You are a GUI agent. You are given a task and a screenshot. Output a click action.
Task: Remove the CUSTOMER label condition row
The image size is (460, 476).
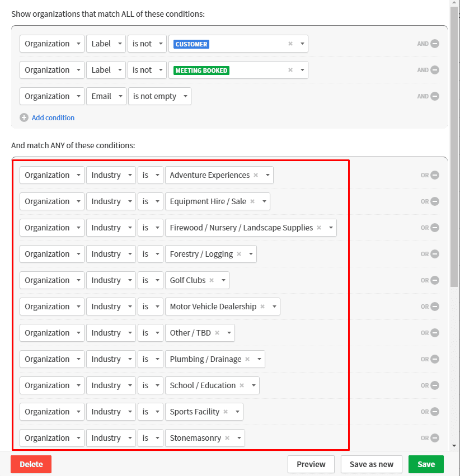tap(435, 44)
